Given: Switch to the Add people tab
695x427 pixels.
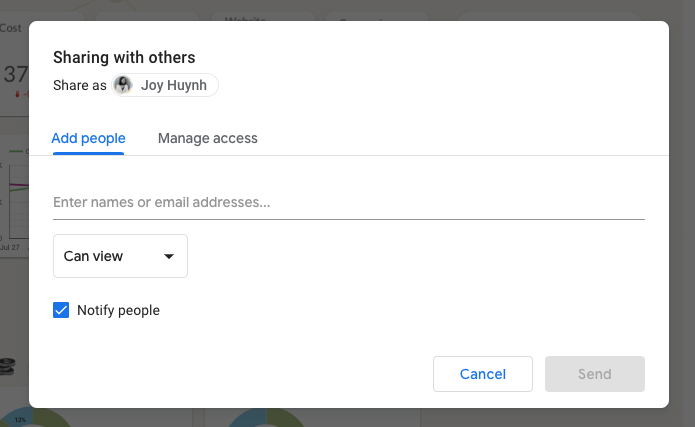Looking at the screenshot, I should coord(88,138).
